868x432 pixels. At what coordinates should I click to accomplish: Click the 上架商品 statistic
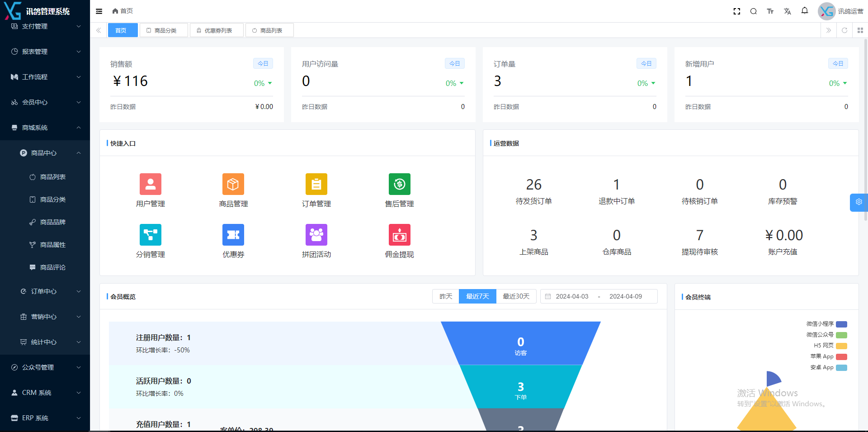click(534, 242)
